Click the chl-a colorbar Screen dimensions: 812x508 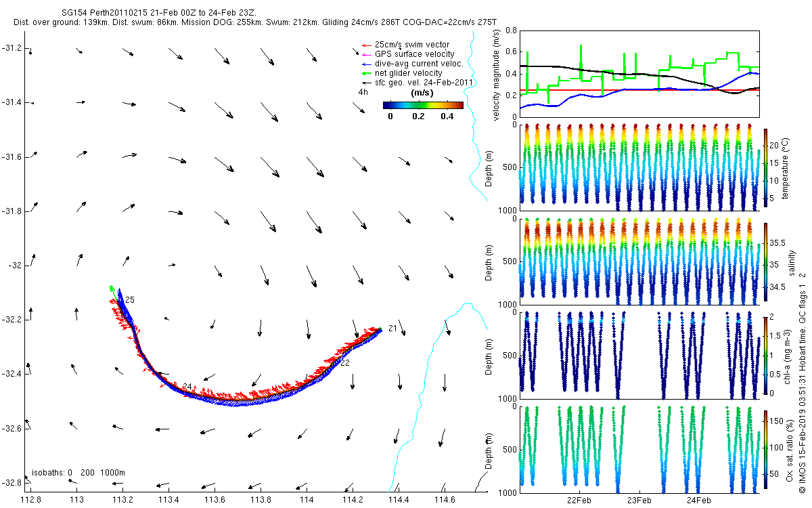click(765, 354)
